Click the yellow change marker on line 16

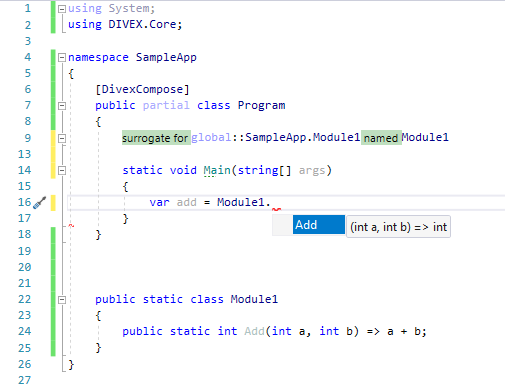[53, 203]
